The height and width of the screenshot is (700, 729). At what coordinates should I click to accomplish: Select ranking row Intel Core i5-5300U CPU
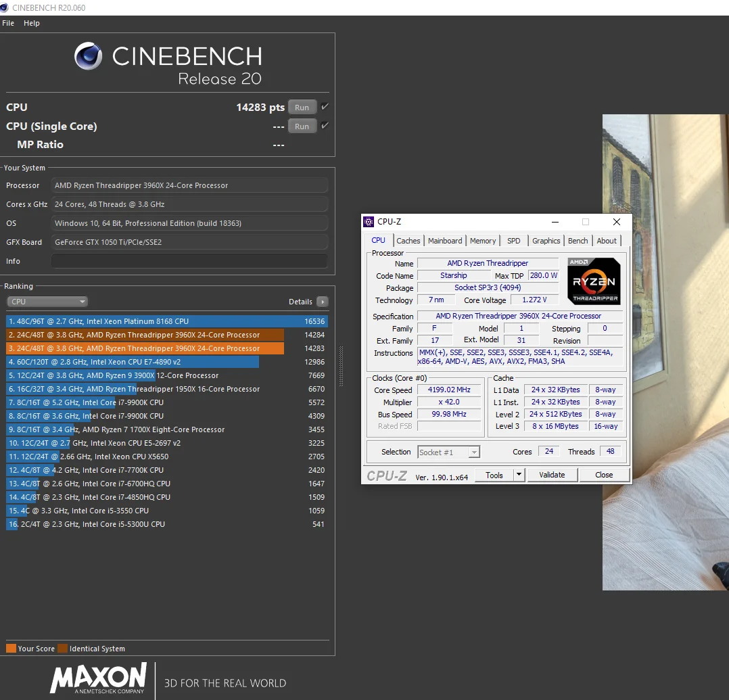coord(167,524)
